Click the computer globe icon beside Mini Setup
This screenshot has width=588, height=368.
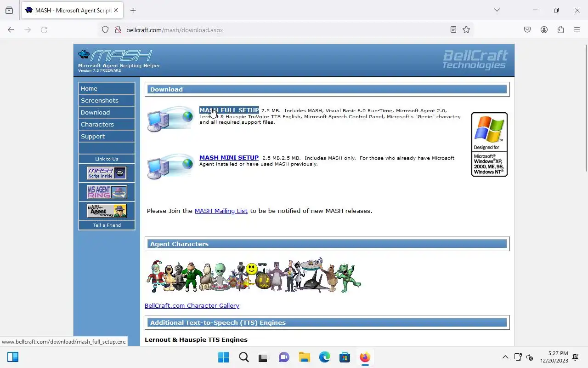point(170,166)
